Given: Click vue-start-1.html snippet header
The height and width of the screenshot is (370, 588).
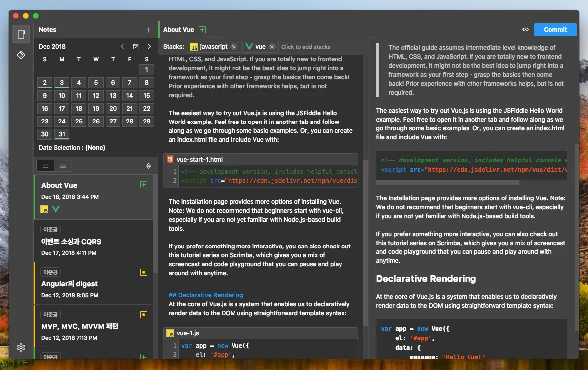Looking at the screenshot, I should (261, 159).
